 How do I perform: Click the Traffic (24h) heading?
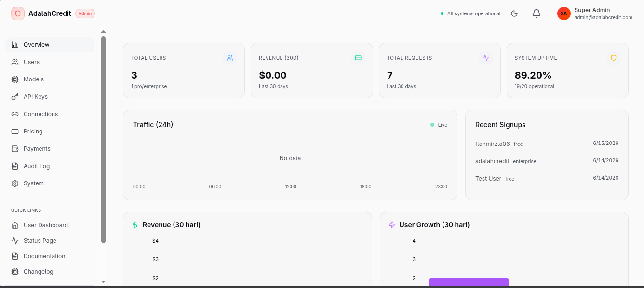tap(153, 125)
